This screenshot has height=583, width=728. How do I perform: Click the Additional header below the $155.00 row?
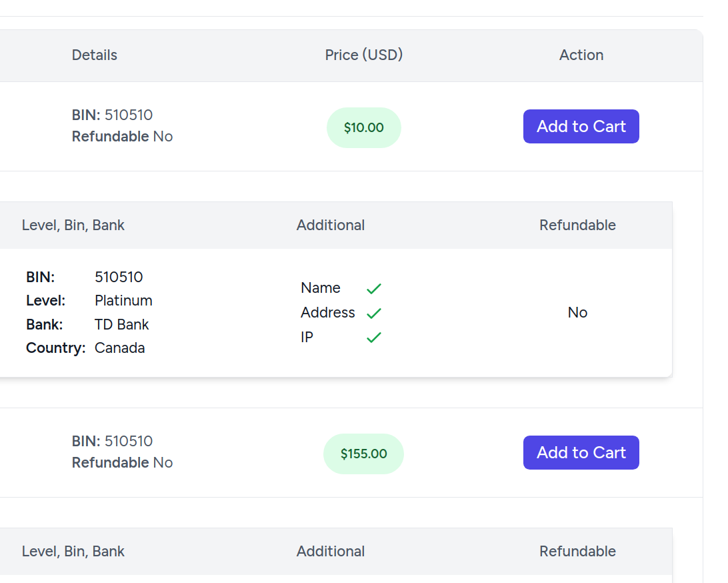[331, 552]
